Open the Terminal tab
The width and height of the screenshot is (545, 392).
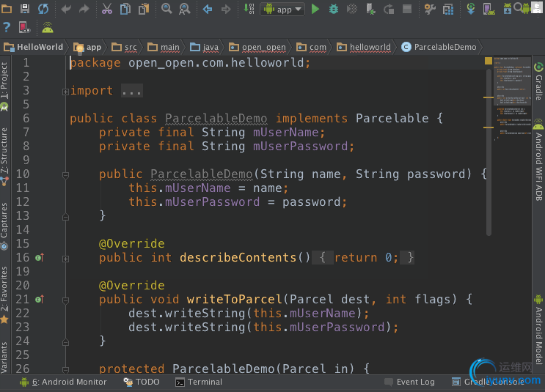point(199,382)
